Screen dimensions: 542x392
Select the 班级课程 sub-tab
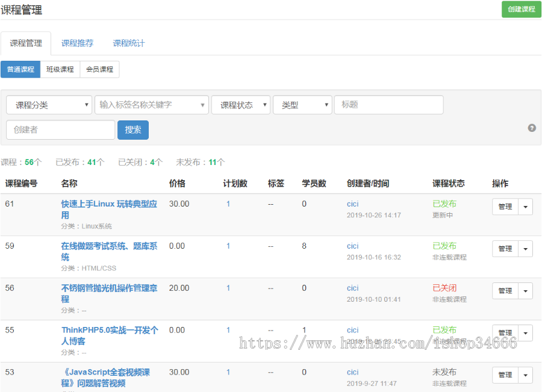60,69
